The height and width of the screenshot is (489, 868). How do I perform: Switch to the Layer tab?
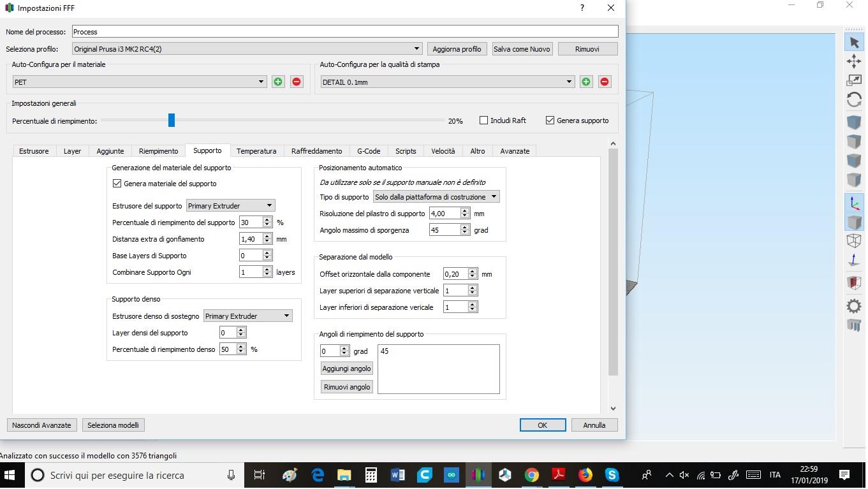(72, 151)
